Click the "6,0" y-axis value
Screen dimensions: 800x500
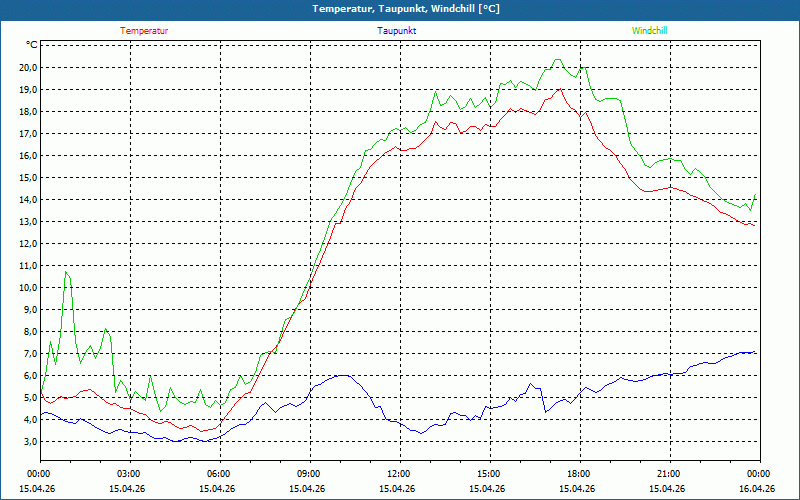point(31,376)
